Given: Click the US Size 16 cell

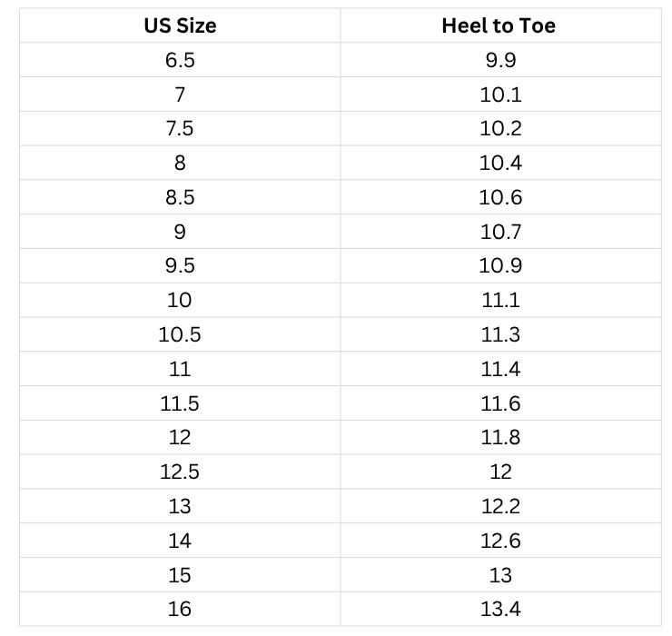Looking at the screenshot, I should (x=180, y=609).
